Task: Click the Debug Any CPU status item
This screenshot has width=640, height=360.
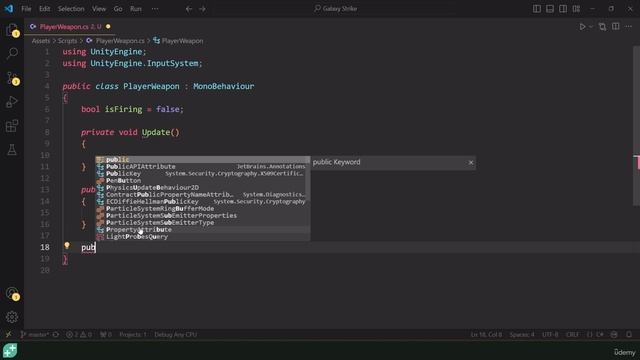Action: (x=176, y=335)
